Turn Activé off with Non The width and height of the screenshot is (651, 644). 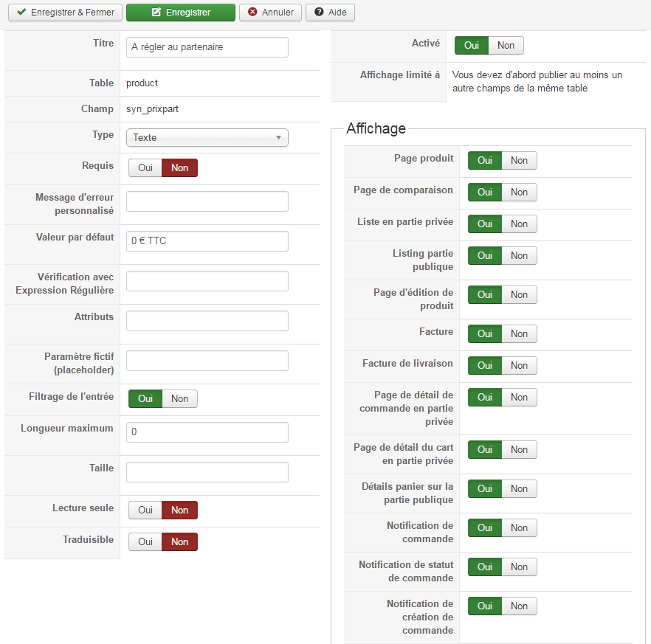(x=506, y=45)
